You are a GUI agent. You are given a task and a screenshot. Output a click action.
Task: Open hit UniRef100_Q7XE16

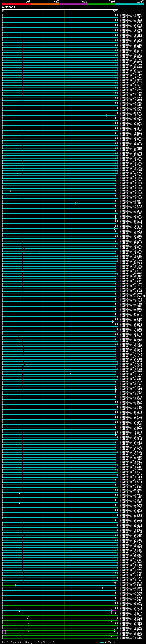click(x=131, y=20)
